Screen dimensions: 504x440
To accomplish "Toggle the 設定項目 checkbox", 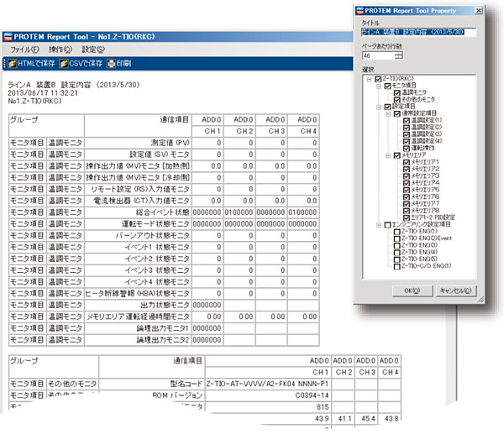I will (387, 107).
